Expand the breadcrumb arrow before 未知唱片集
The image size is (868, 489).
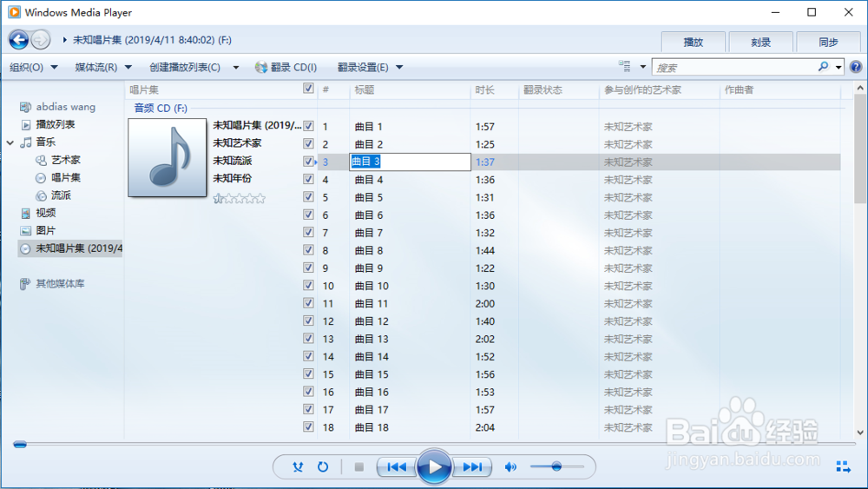point(64,40)
